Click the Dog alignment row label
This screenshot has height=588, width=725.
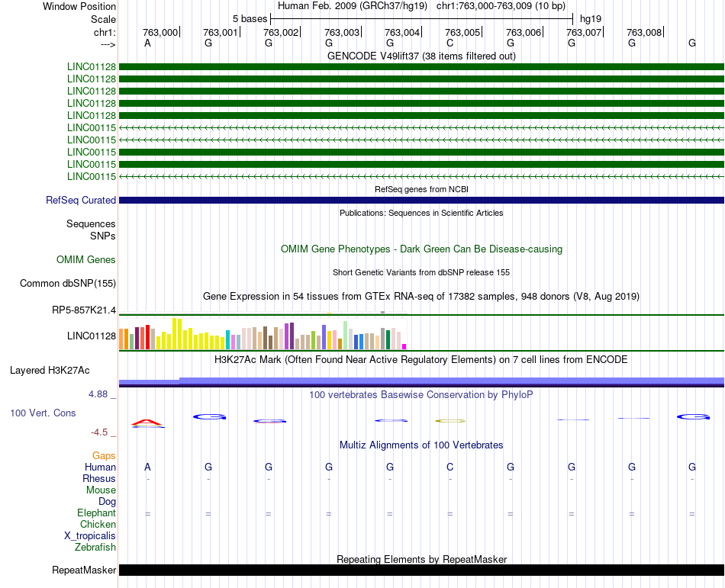[x=107, y=502]
